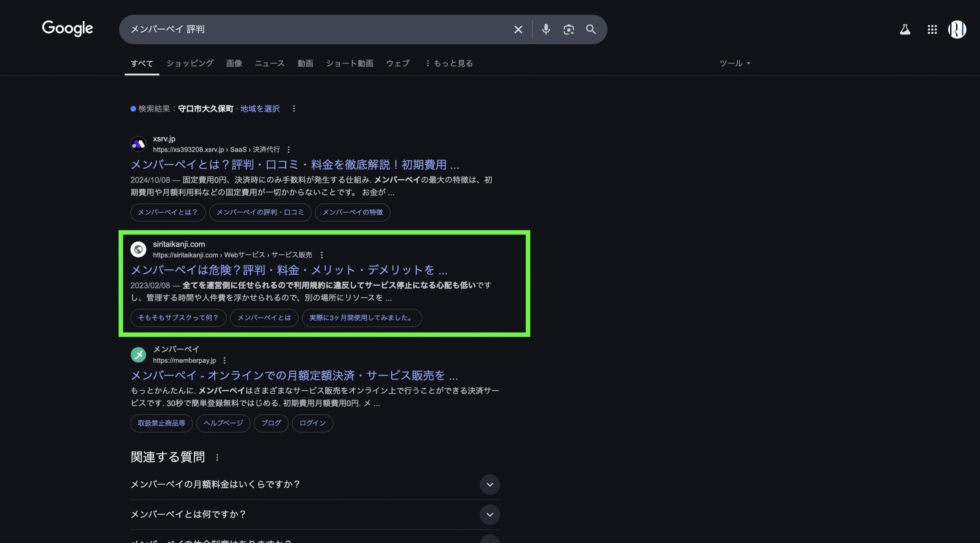This screenshot has width=980, height=543.
Task: Expand メンバーペイとは何ですか? question
Action: [315, 514]
